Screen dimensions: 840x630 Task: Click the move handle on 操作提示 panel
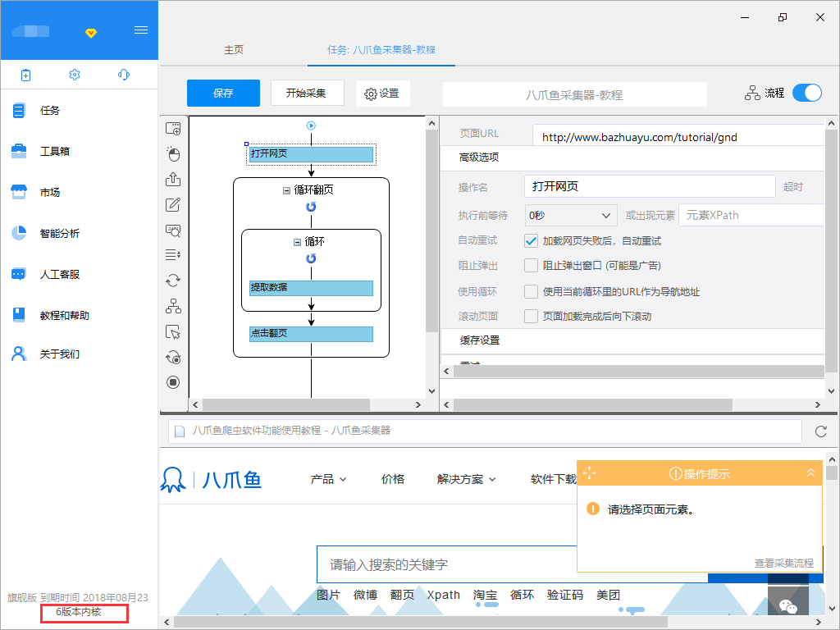click(x=589, y=473)
